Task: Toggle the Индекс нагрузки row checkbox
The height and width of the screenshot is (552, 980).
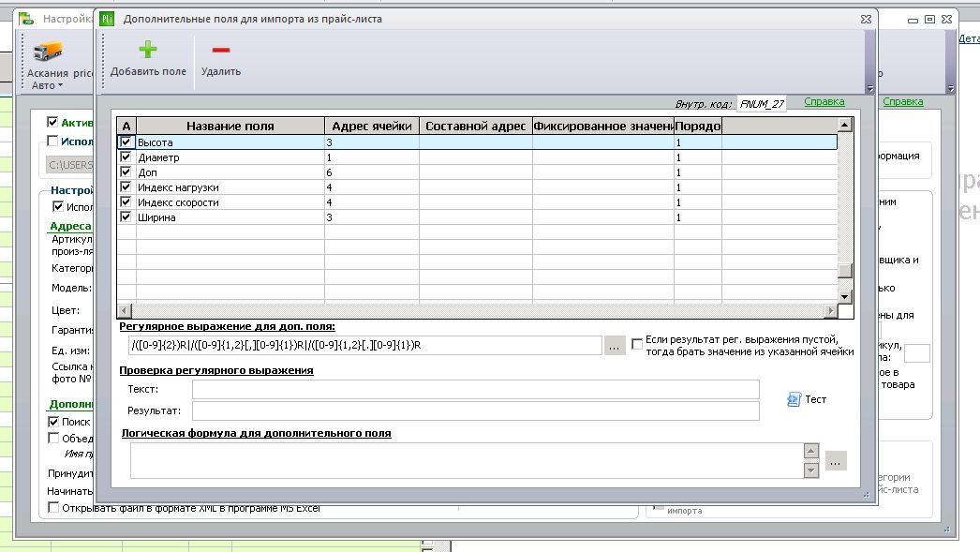Action: point(126,186)
